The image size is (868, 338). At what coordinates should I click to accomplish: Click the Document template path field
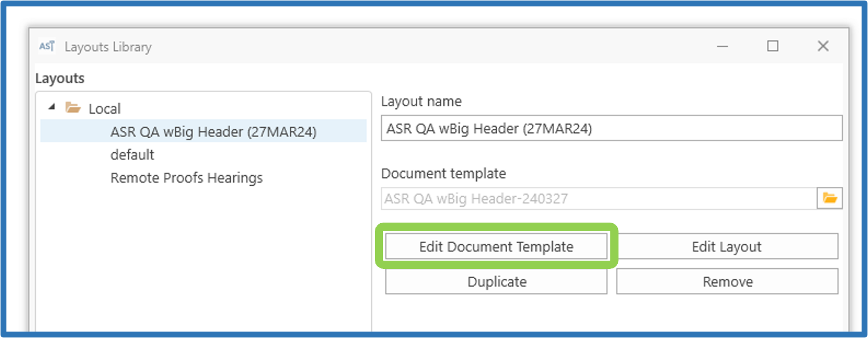click(x=597, y=199)
